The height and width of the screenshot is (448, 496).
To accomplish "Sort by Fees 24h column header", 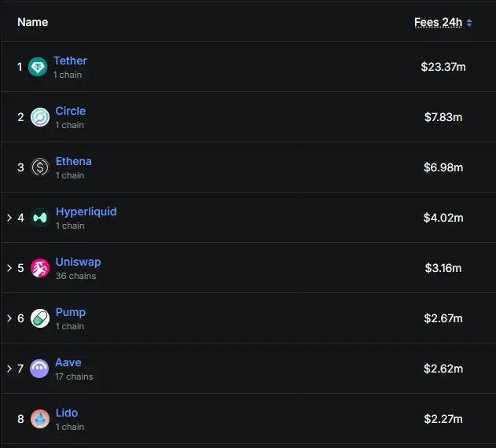I will tap(438, 22).
